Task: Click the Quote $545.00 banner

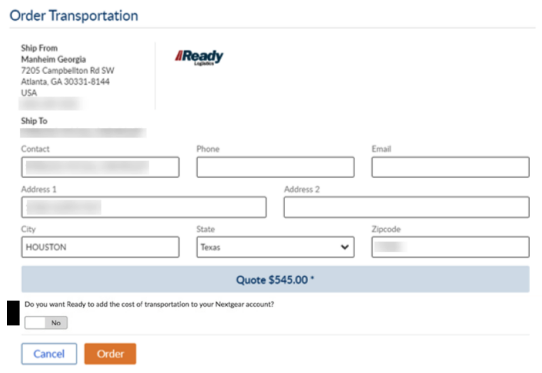Action: coord(275,279)
